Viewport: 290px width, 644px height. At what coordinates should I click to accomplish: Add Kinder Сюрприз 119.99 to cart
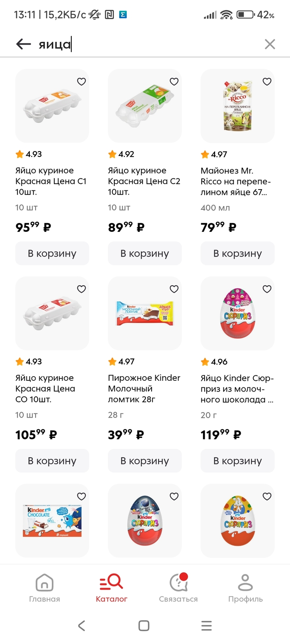coord(237,461)
